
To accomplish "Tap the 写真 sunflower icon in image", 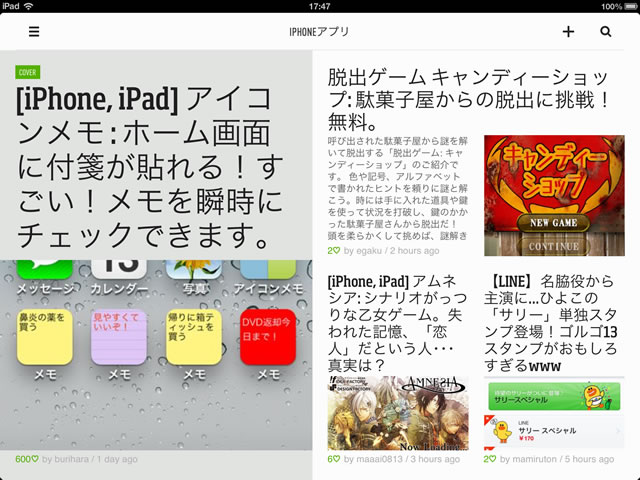I will click(x=194, y=269).
